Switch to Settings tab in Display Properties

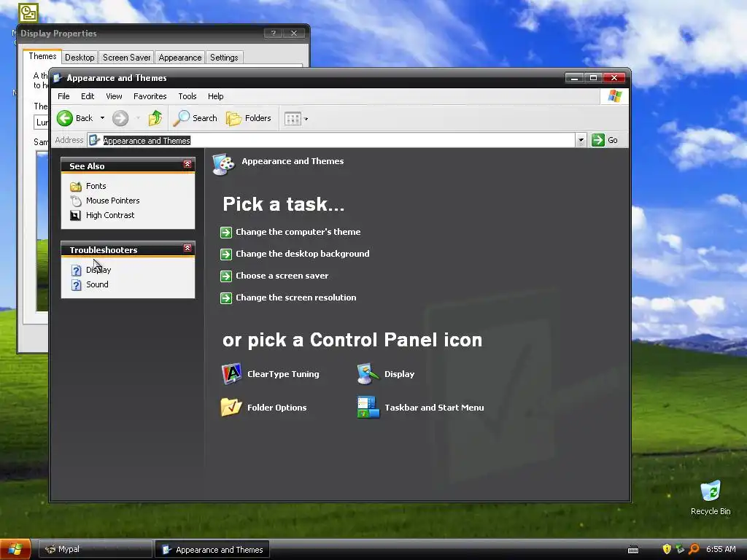(x=224, y=57)
